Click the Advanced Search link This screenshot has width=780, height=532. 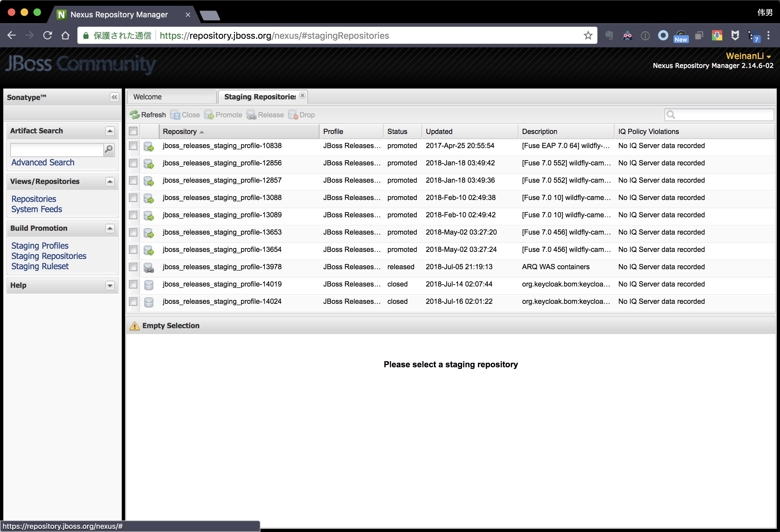pyautogui.click(x=43, y=162)
